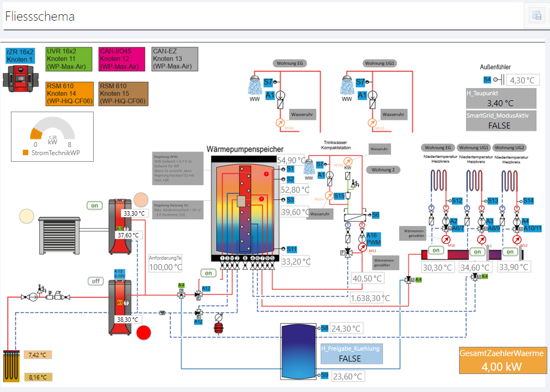This screenshot has height=392, width=550.
Task: Open the UVR 16x2 Knoten 11 node
Action: click(69, 59)
